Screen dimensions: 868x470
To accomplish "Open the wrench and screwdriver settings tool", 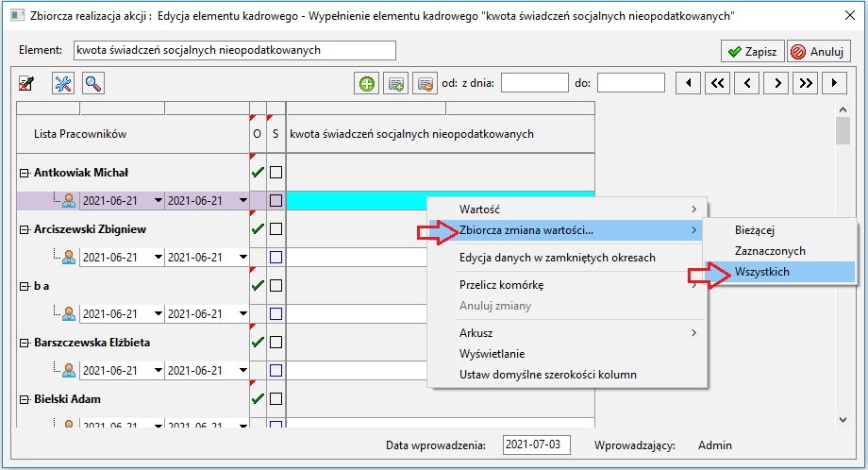I will [63, 84].
